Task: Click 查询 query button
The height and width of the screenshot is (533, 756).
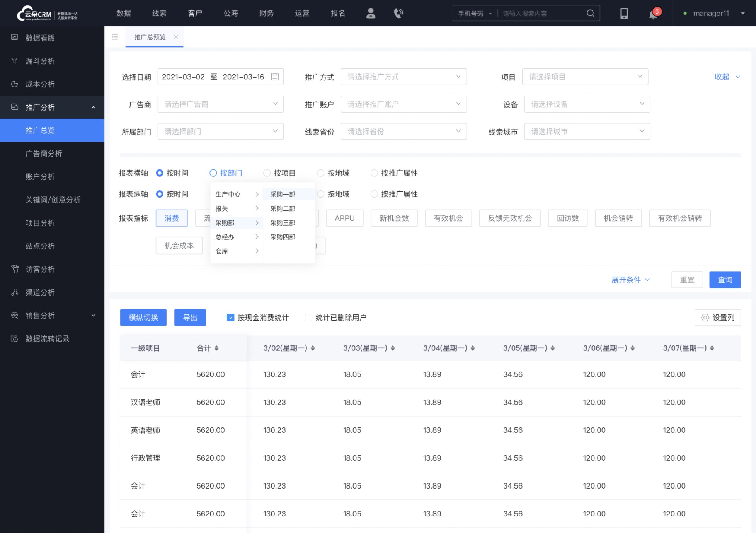Action: click(725, 279)
